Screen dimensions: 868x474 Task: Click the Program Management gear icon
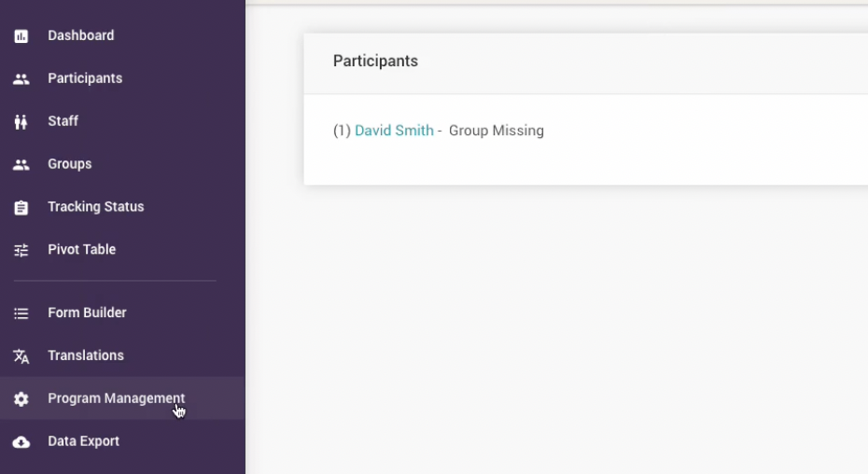click(21, 399)
